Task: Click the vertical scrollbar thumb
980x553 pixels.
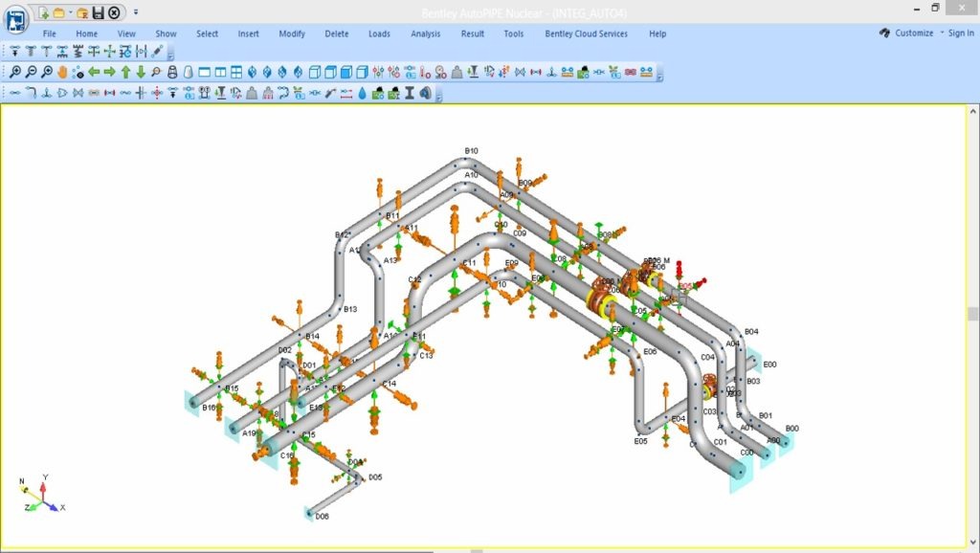Action: pos(973,314)
